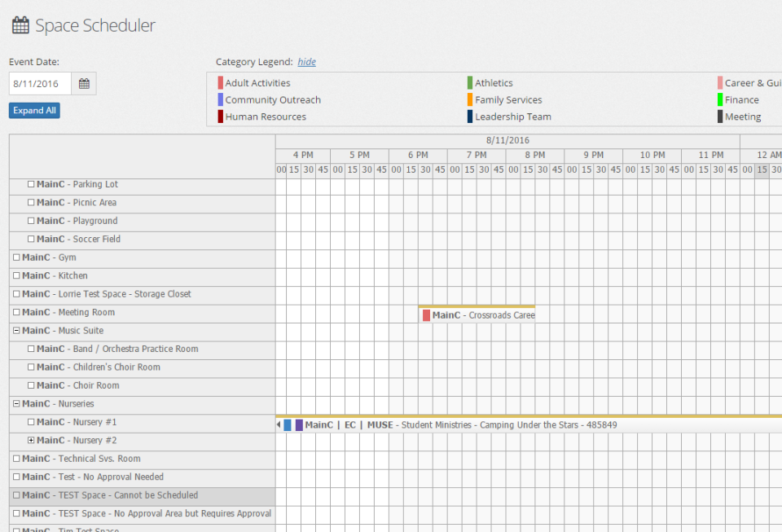
Task: Collapse the MainC - Music Suite group
Action: click(17, 330)
